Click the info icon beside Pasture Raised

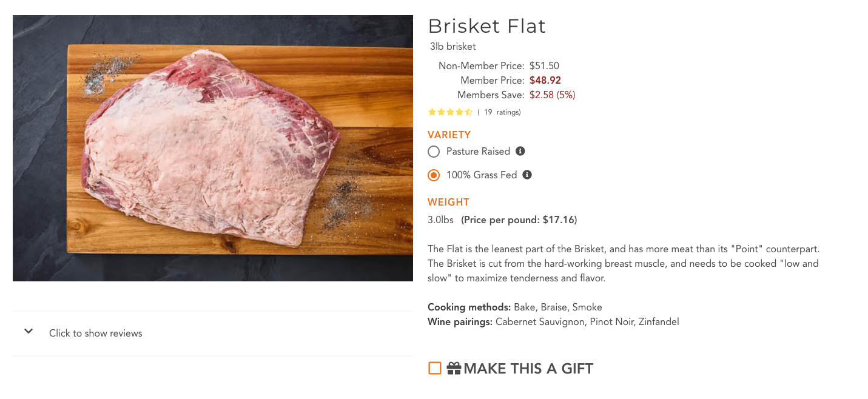[x=520, y=151]
